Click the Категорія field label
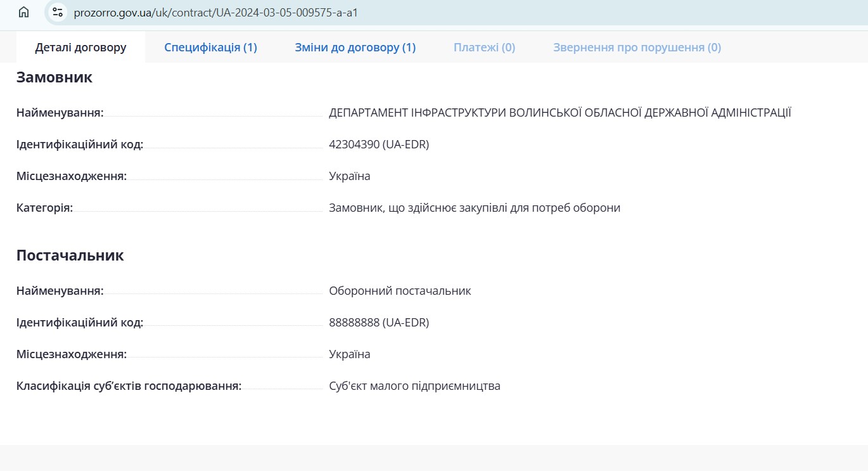The width and height of the screenshot is (868, 471). point(44,208)
